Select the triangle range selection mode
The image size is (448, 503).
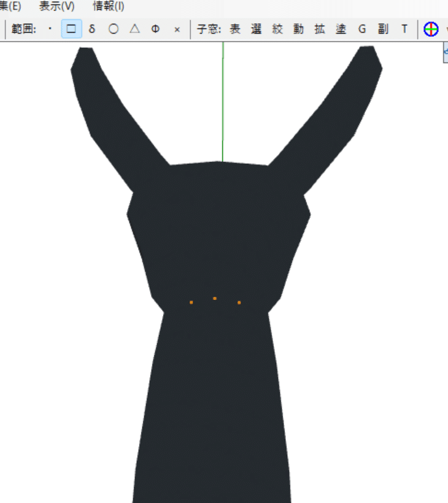coord(134,29)
